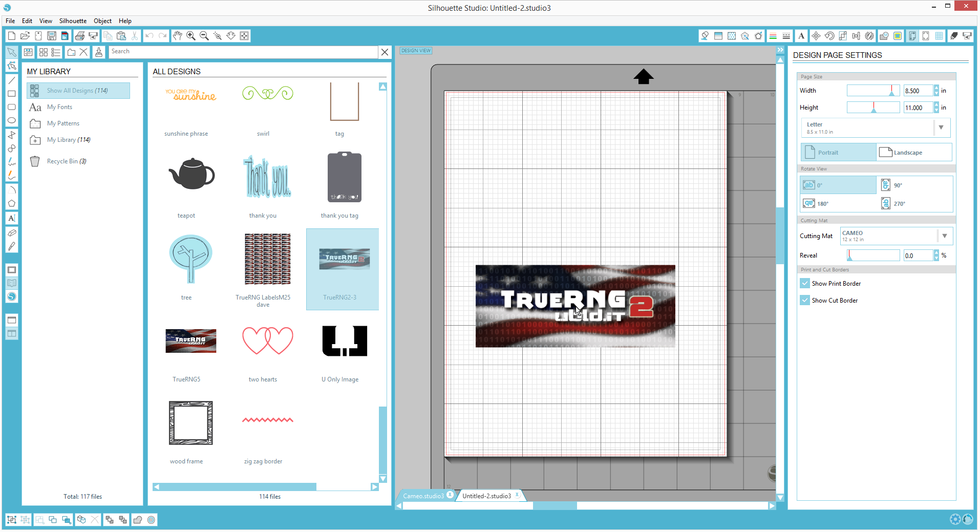The image size is (980, 532).
Task: Select the Draw a Rectangle tool
Action: 12,94
